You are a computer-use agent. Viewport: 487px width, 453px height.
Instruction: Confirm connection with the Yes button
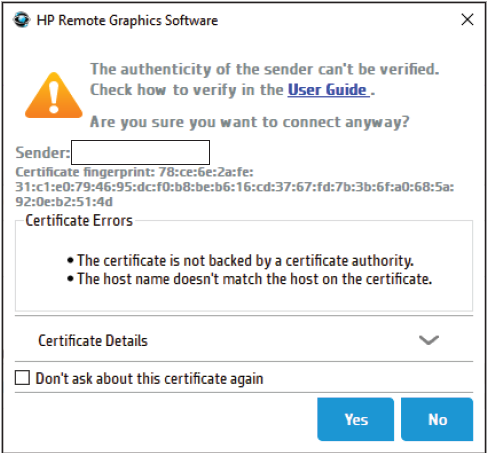pyautogui.click(x=356, y=419)
